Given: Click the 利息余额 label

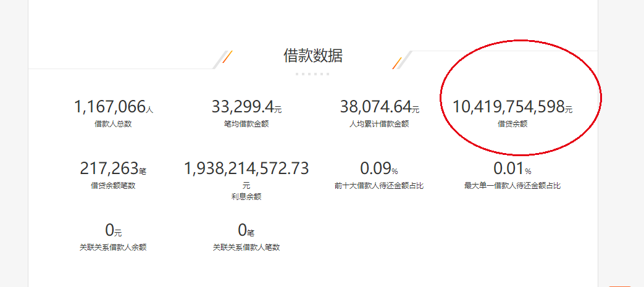Looking at the screenshot, I should [246, 197].
